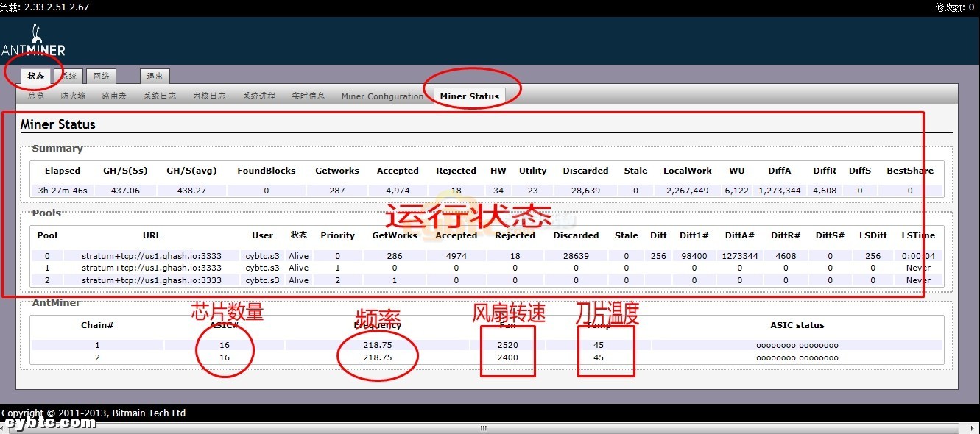Open the 状态 main tab
The width and height of the screenshot is (980, 434).
click(36, 76)
